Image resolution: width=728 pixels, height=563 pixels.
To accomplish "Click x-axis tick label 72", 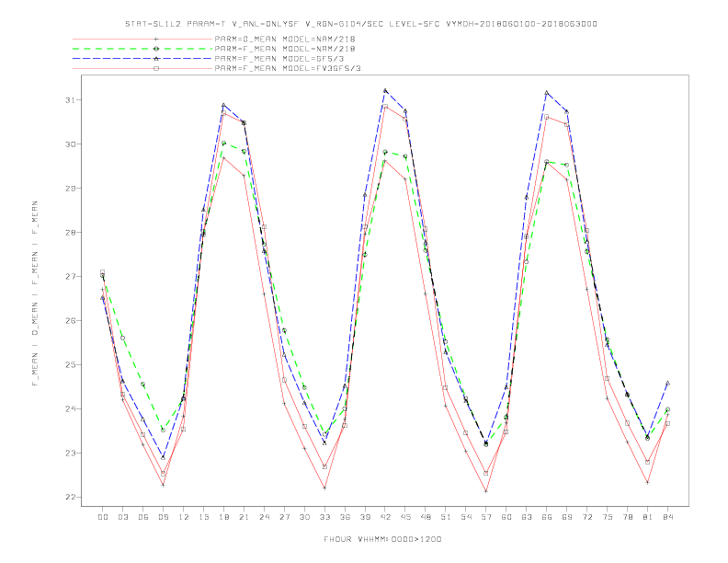I will (x=586, y=517).
